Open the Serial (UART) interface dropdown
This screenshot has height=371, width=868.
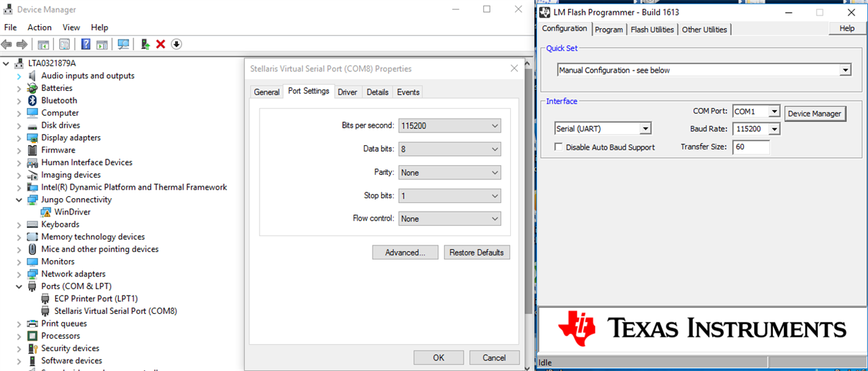pyautogui.click(x=645, y=128)
